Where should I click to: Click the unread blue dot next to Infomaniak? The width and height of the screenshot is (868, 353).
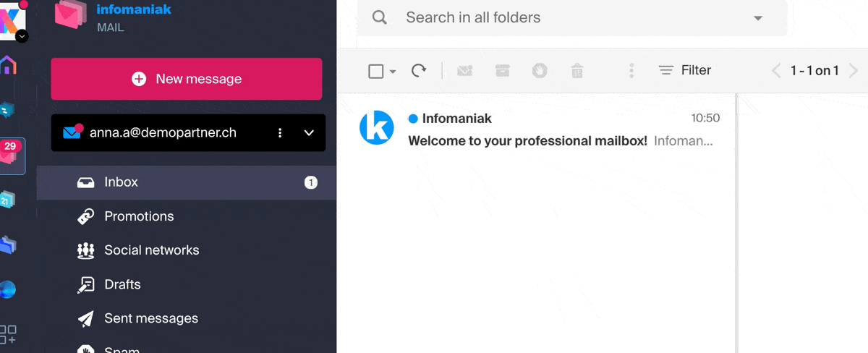[413, 119]
